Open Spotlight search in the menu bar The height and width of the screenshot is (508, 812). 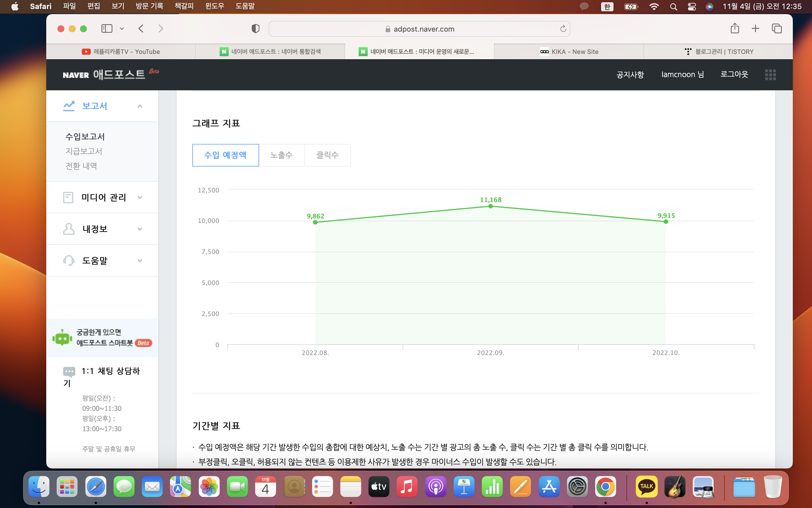point(673,7)
